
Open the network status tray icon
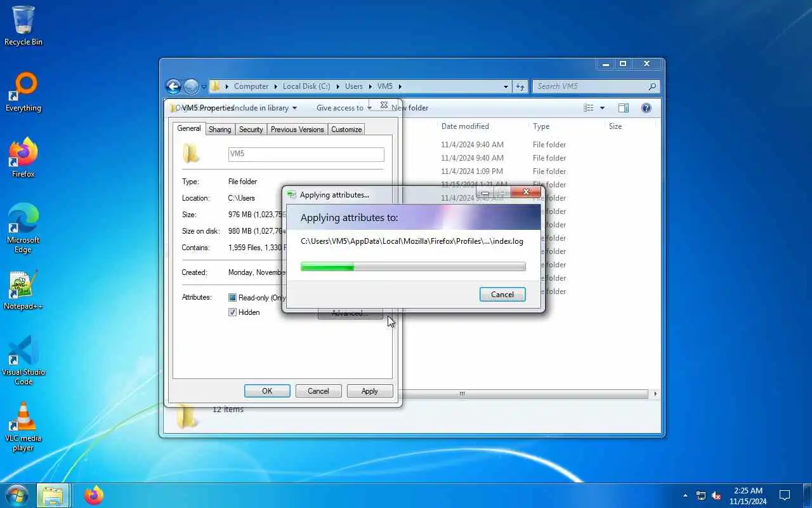(x=701, y=496)
